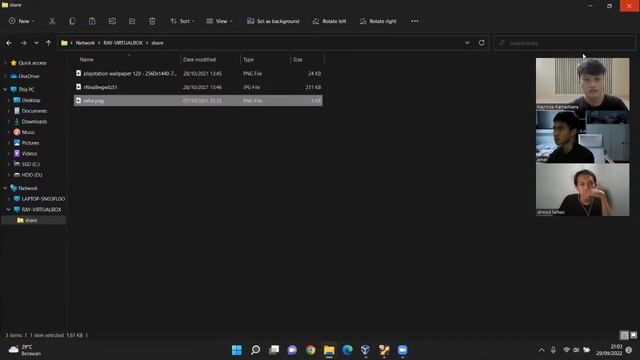
Task: Switch to large thumbnails view layout
Action: [633, 335]
